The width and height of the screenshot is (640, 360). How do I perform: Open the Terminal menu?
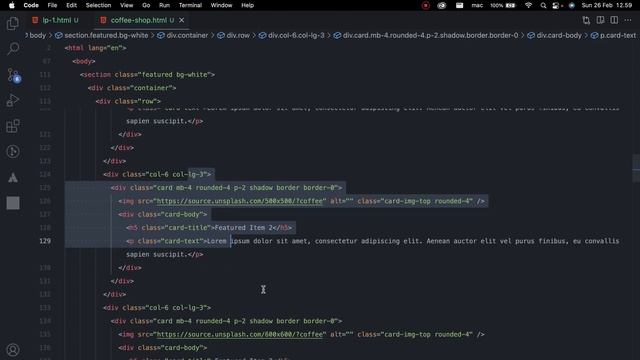pyautogui.click(x=190, y=5)
